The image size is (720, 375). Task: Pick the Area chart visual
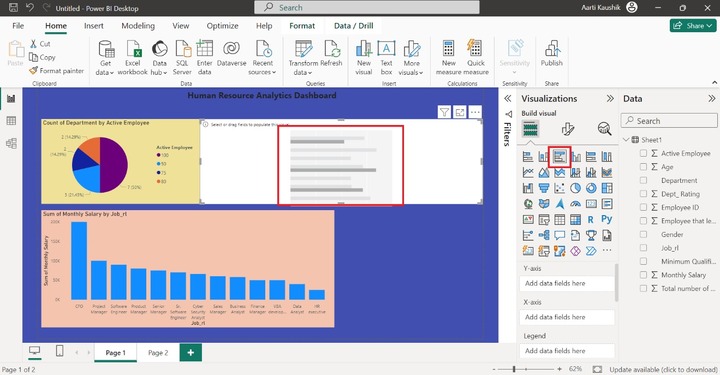coord(544,173)
